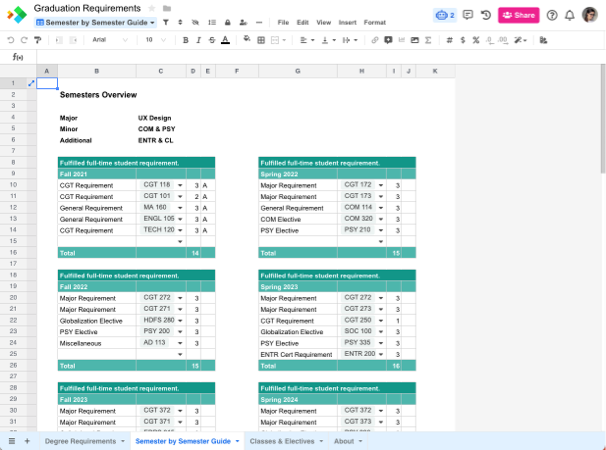The height and width of the screenshot is (450, 606).
Task: Toggle the favorite star next to title
Action: pos(152,8)
